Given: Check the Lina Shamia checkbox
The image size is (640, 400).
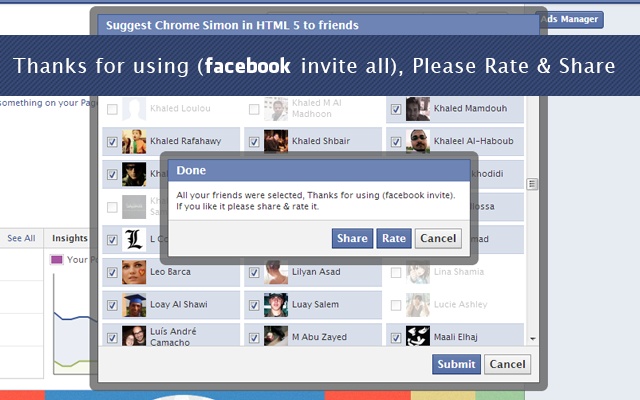Looking at the screenshot, I should pyautogui.click(x=396, y=272).
